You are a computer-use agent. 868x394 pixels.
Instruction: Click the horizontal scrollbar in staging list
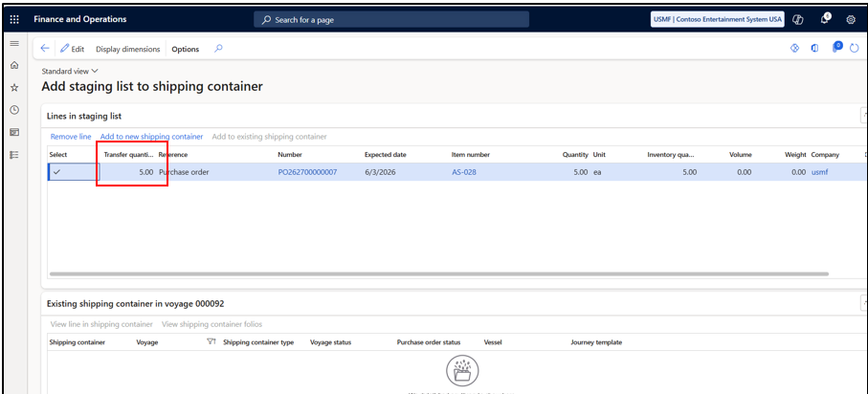439,274
